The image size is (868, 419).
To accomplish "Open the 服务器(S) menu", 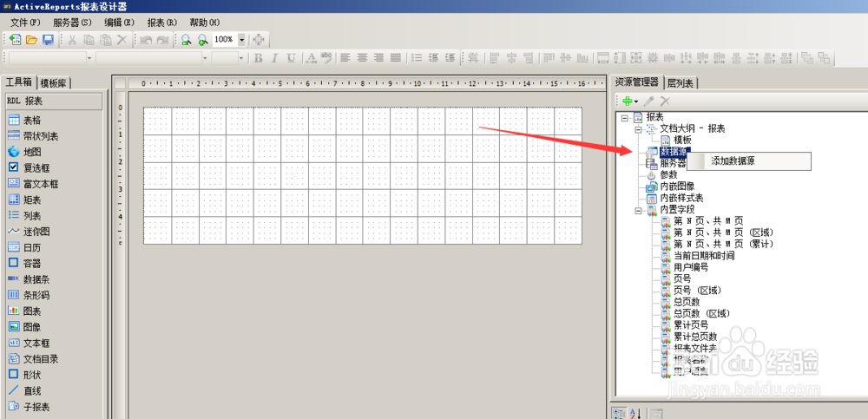I will click(x=72, y=23).
